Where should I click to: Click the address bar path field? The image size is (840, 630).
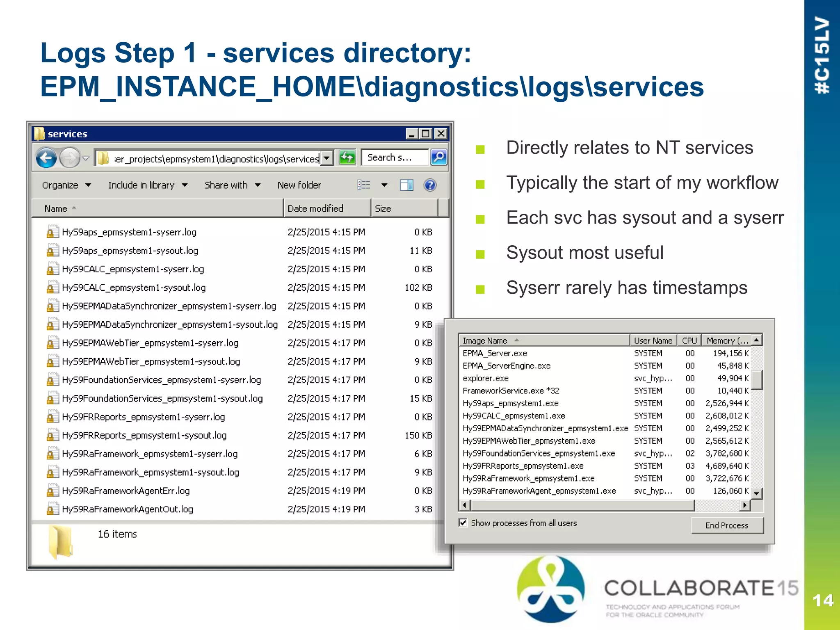click(208, 158)
